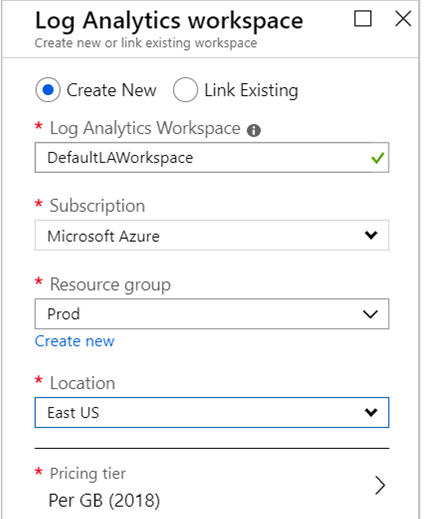425x519 pixels.
Task: Open the Location dropdown showing East US
Action: [x=212, y=412]
